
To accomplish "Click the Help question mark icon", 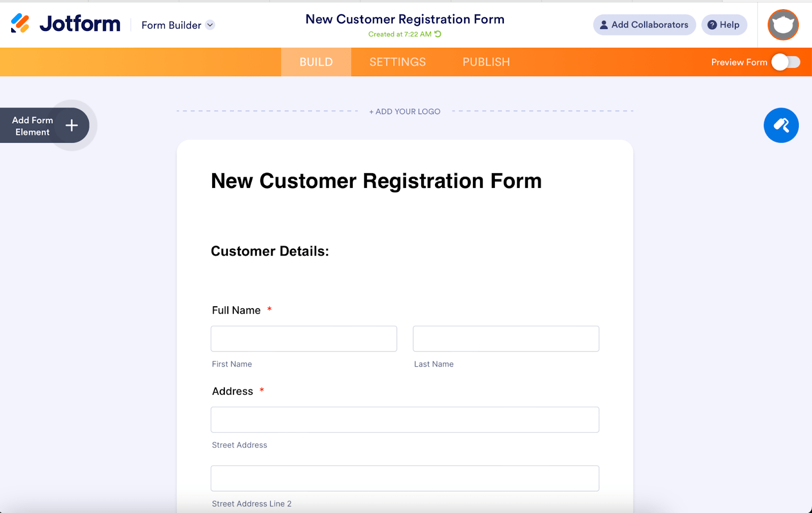I will [x=712, y=25].
